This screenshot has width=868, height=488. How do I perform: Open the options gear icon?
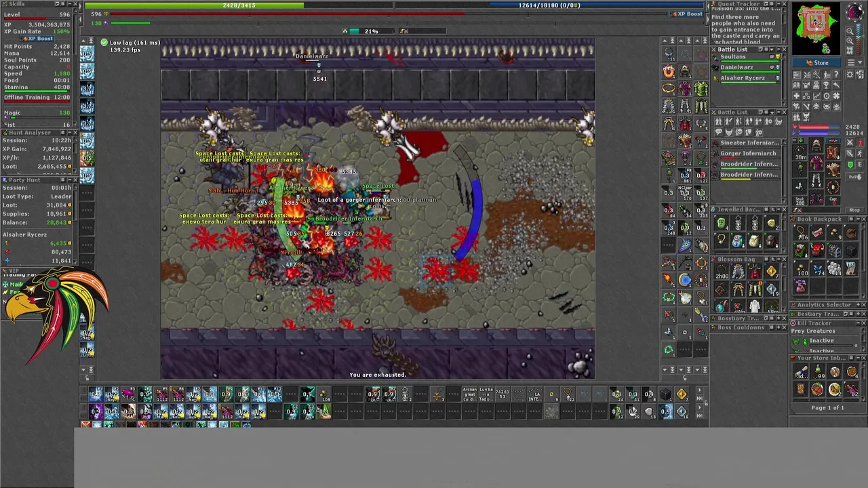[850, 74]
